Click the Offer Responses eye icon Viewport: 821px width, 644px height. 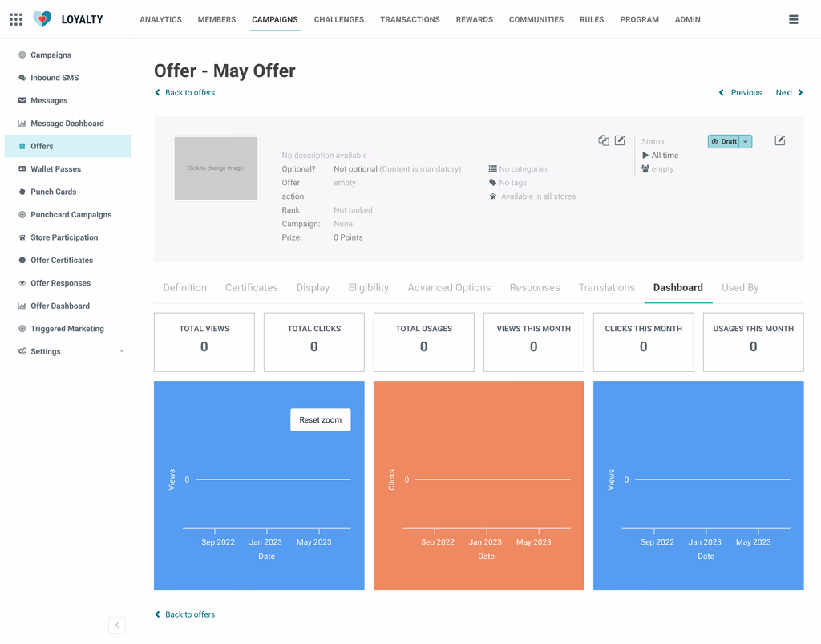click(22, 283)
